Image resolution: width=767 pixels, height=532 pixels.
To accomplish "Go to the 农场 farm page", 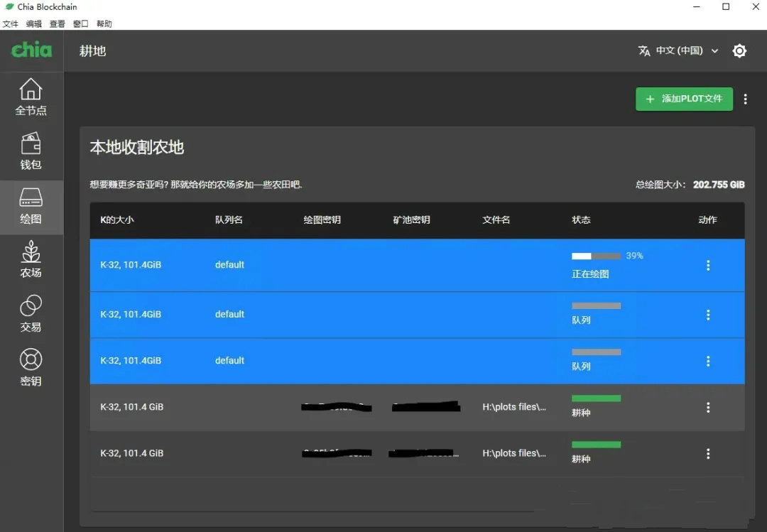I will (31, 260).
